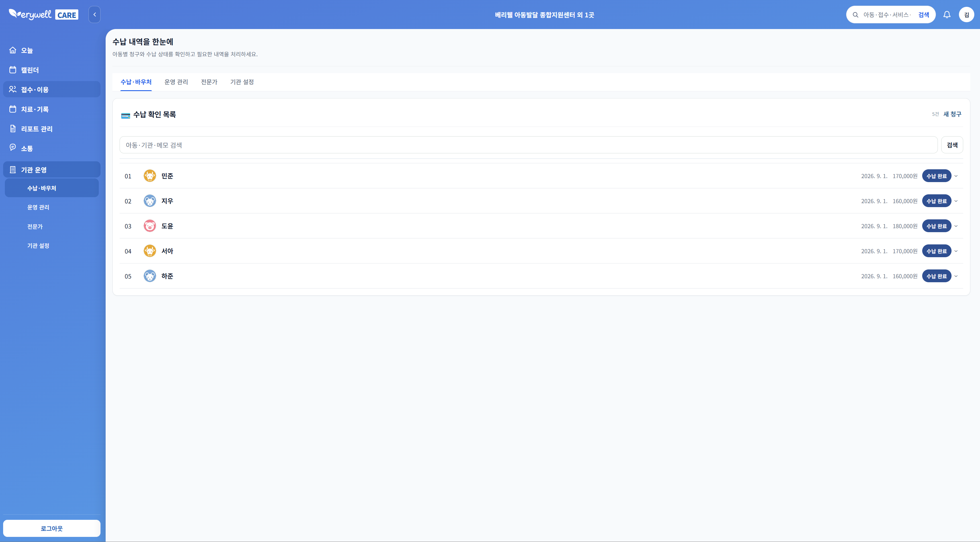This screenshot has height=542, width=980.
Task: Click the magnifier icon in top search
Action: tap(856, 15)
